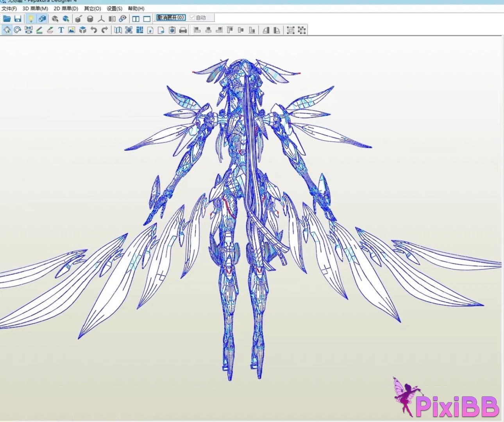Open the 设置(S) settings menu

[114, 8]
